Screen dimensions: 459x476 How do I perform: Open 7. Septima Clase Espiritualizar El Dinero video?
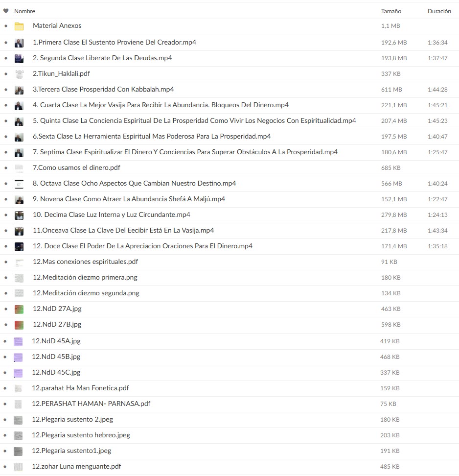185,152
